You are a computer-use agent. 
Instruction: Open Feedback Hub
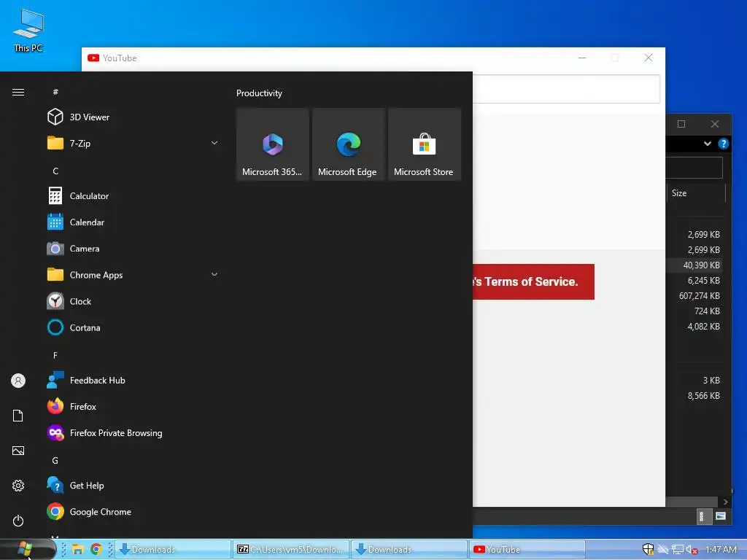[x=133, y=380]
